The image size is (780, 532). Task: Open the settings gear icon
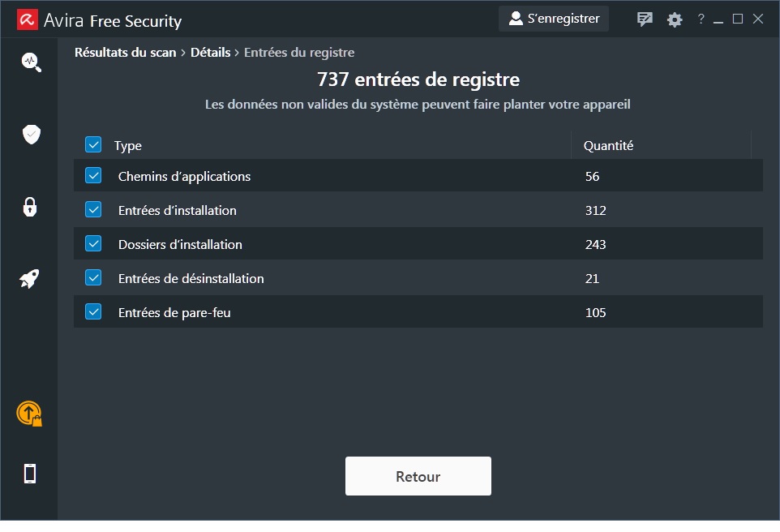[x=675, y=19]
